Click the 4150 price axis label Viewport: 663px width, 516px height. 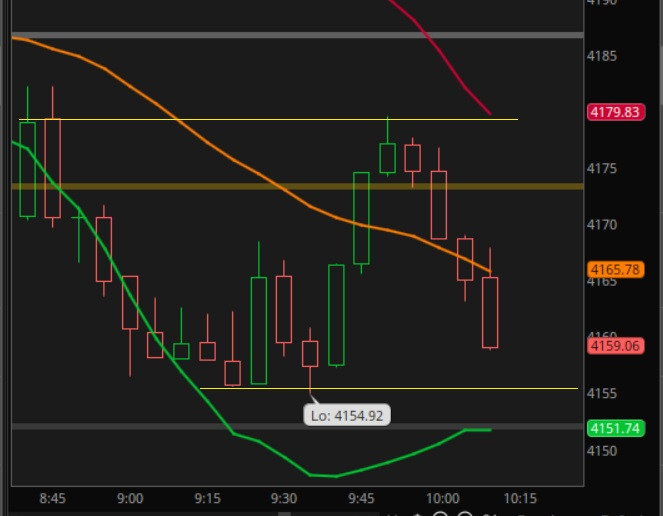point(602,451)
